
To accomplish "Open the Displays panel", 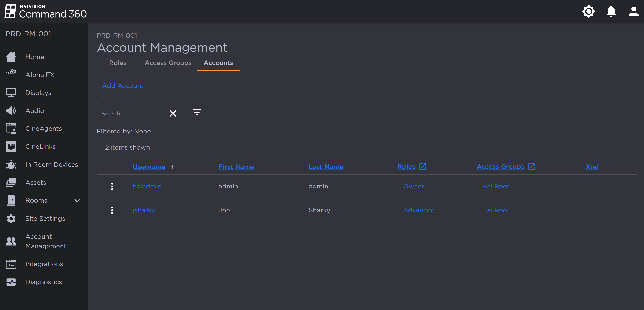I will click(x=38, y=92).
